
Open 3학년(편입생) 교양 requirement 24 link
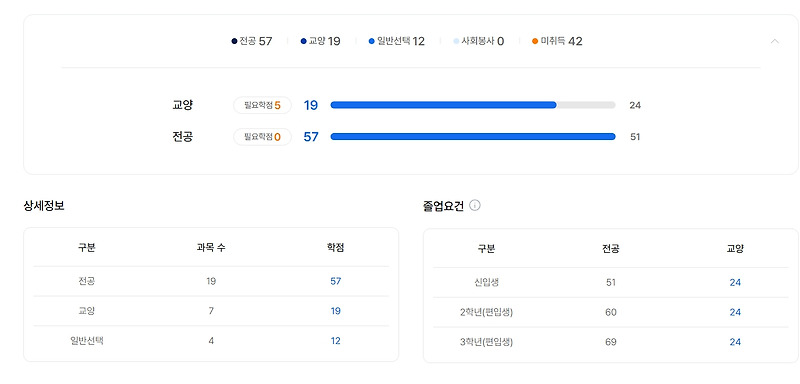pyautogui.click(x=735, y=342)
